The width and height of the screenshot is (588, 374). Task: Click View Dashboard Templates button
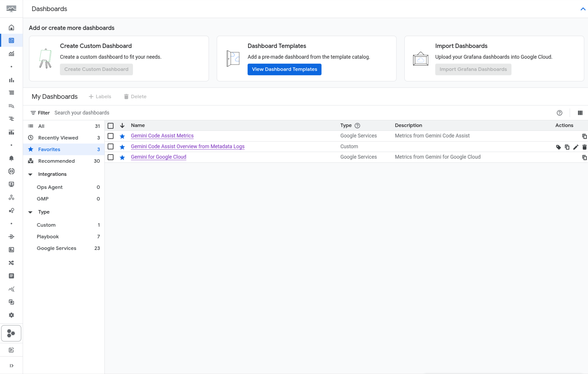[x=284, y=69]
